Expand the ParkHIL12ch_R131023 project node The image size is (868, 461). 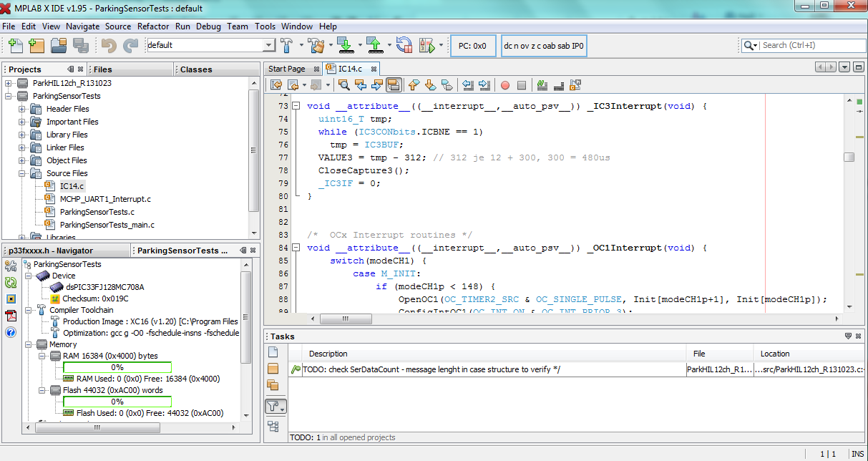tap(9, 83)
